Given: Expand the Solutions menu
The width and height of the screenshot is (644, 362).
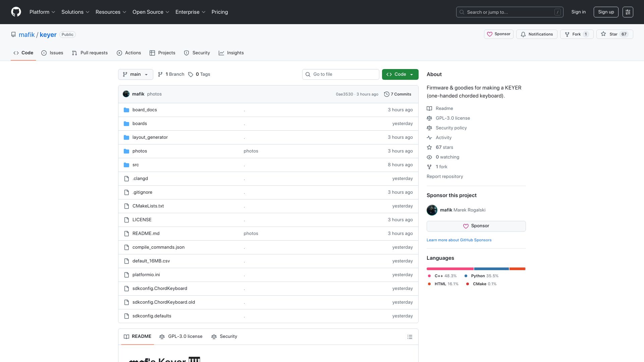Looking at the screenshot, I should [75, 12].
